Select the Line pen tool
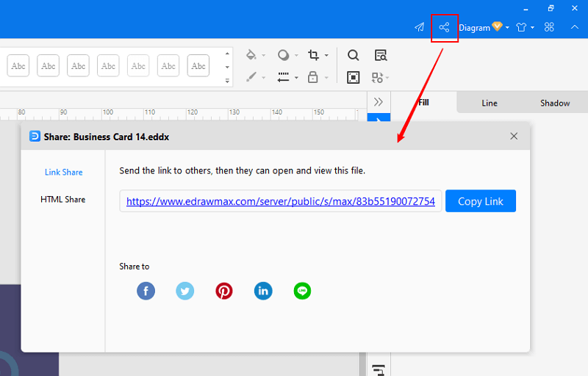Image resolution: width=588 pixels, height=376 pixels. tap(251, 77)
